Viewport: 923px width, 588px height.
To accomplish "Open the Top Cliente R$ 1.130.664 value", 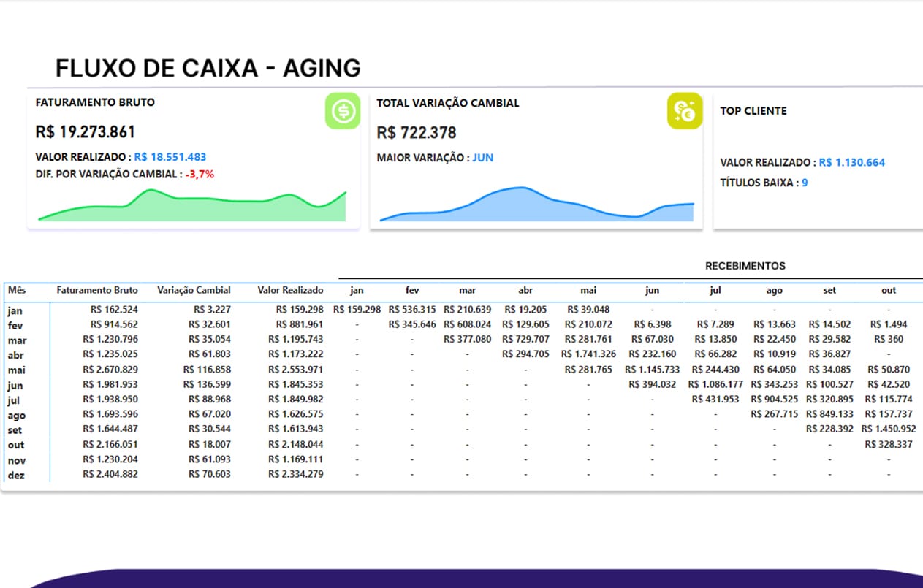I will coord(851,163).
